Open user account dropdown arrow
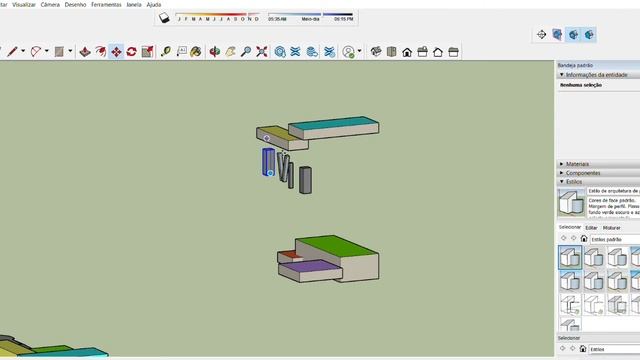Screen dimensions: 640x360 359,51
